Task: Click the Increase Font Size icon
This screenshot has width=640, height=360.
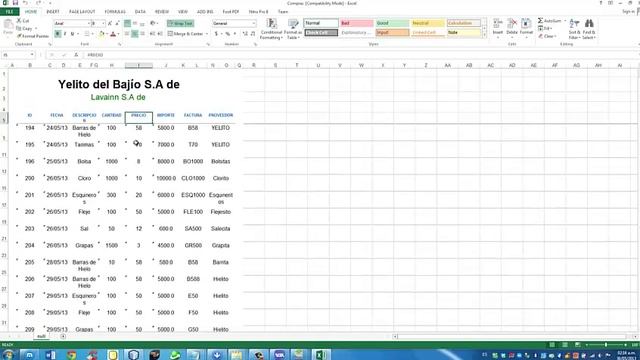Action: click(x=110, y=24)
